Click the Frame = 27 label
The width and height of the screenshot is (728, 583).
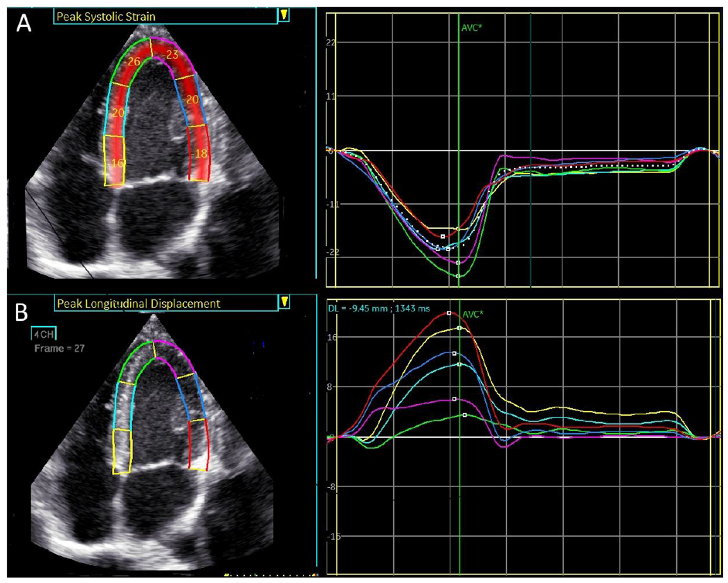(60, 348)
